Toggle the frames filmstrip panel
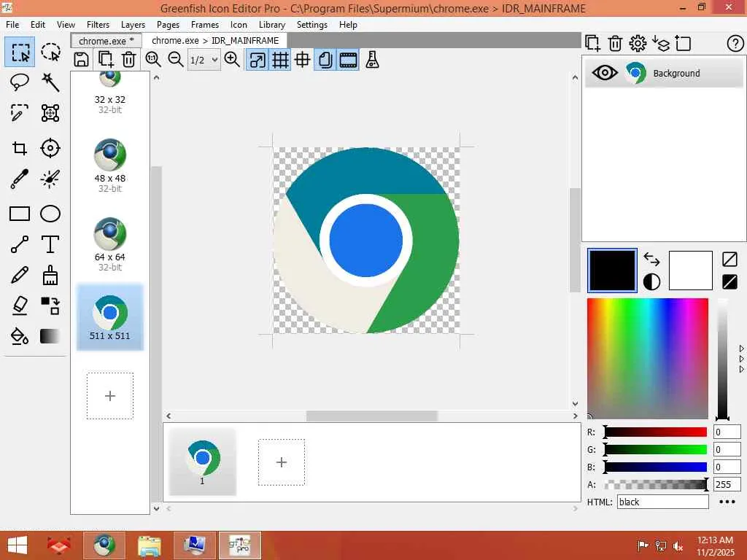The image size is (747, 560). (348, 60)
